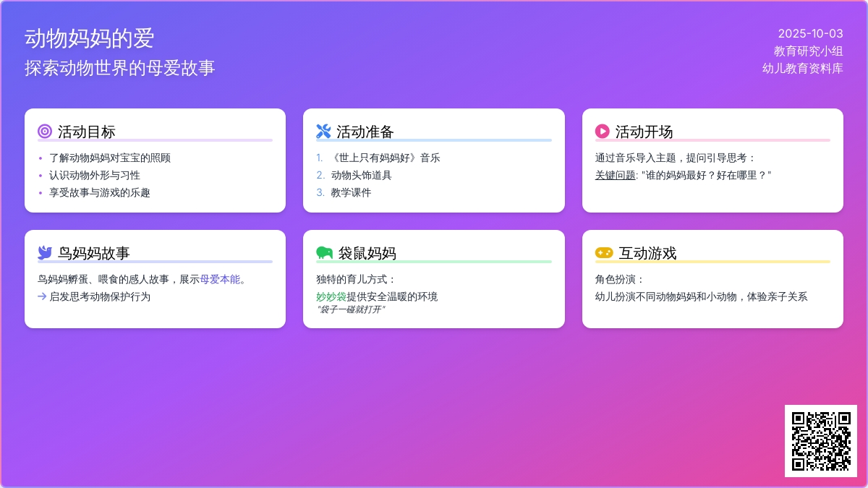868x488 pixels.
Task: Click the play icon beside 活动开场
Action: pyautogui.click(x=602, y=132)
